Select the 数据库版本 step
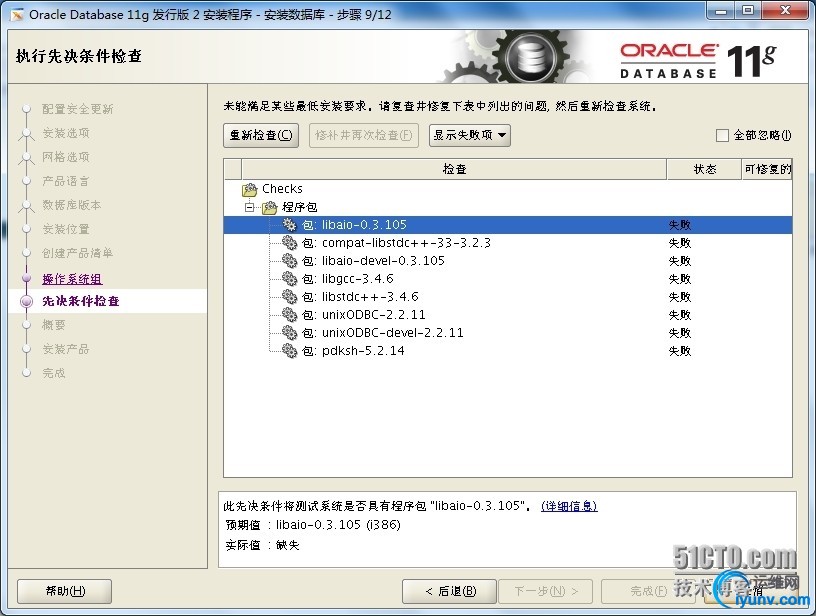 coord(72,205)
